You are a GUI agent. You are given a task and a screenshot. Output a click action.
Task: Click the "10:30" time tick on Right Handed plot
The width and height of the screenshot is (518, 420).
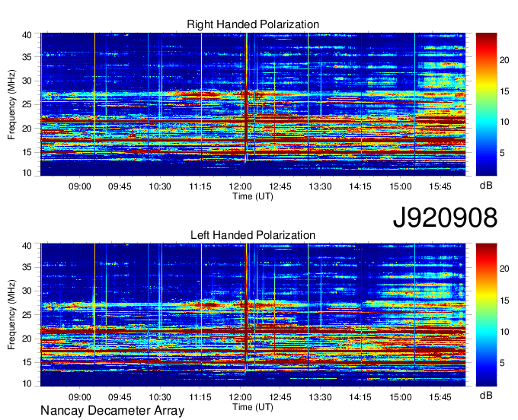(160, 186)
